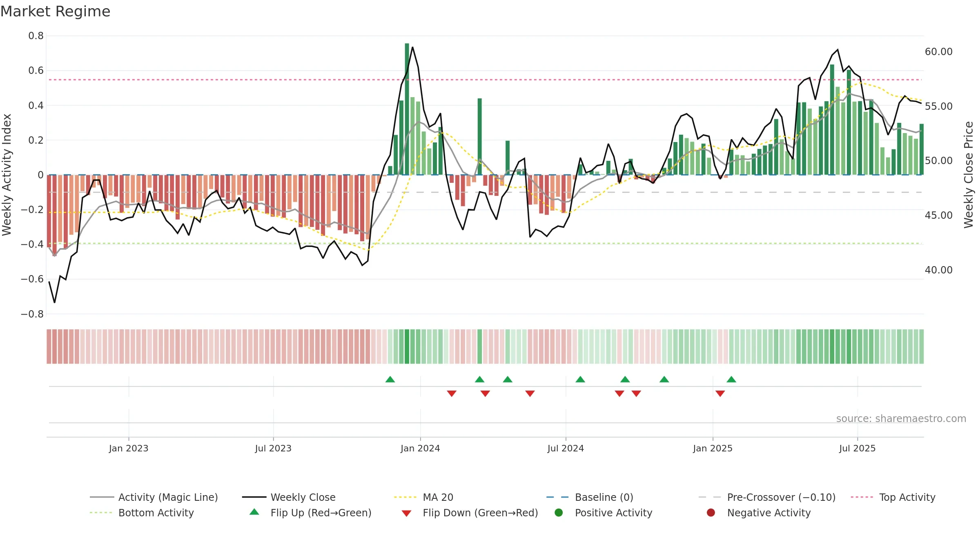980x551 pixels.
Task: Toggle the Top Activity legend entry
Action: tap(893, 497)
